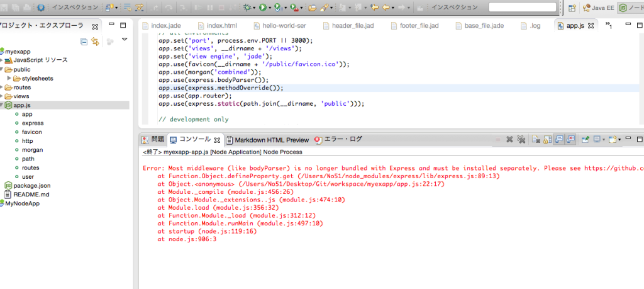Click the Open Perspective icon
This screenshot has width=644, height=289.
click(572, 8)
